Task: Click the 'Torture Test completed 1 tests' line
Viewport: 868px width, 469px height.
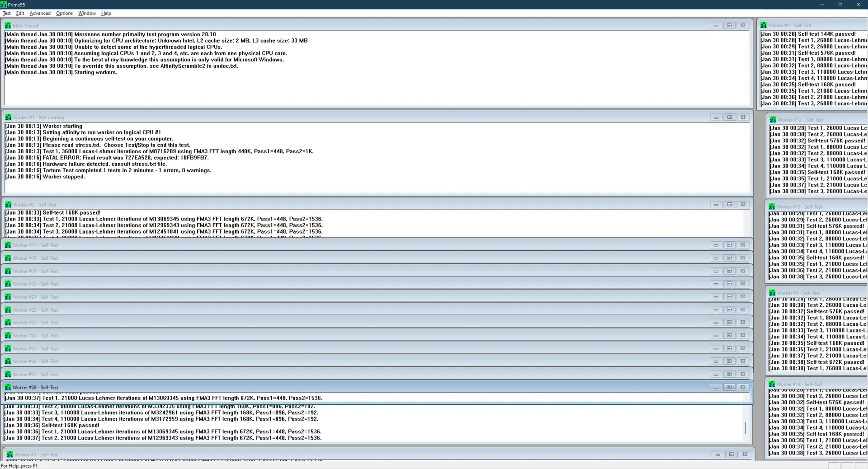Action: click(108, 170)
